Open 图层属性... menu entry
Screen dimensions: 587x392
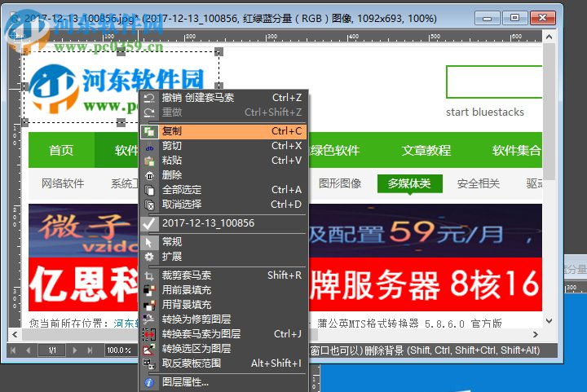(x=223, y=382)
